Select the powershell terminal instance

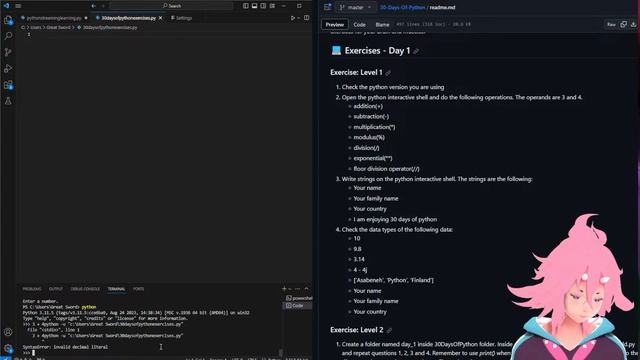tap(299, 298)
